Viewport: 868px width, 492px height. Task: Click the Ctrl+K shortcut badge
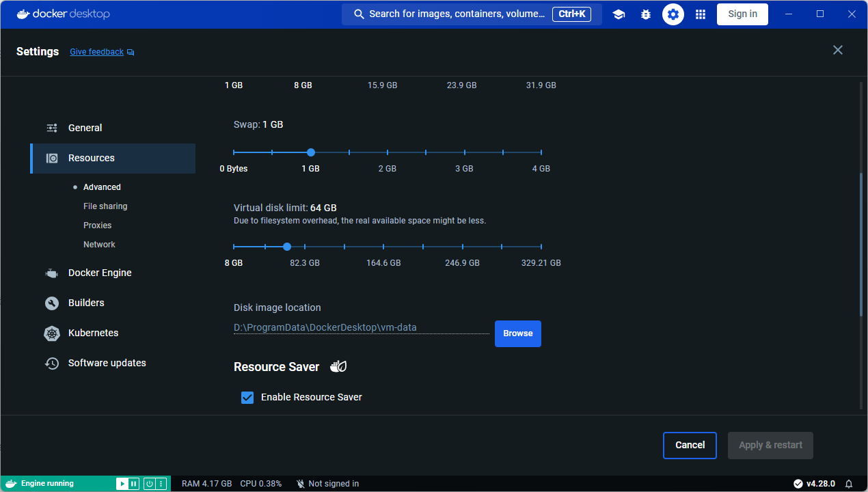click(x=571, y=14)
